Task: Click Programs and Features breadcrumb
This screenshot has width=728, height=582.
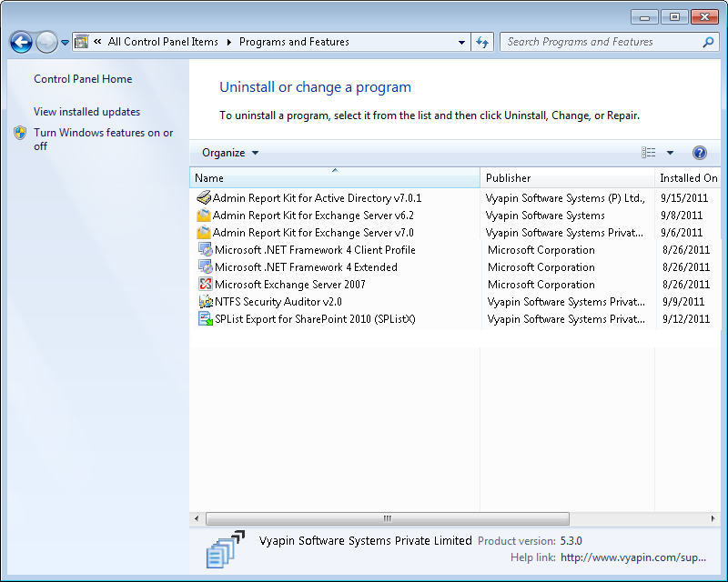Action: coord(294,42)
